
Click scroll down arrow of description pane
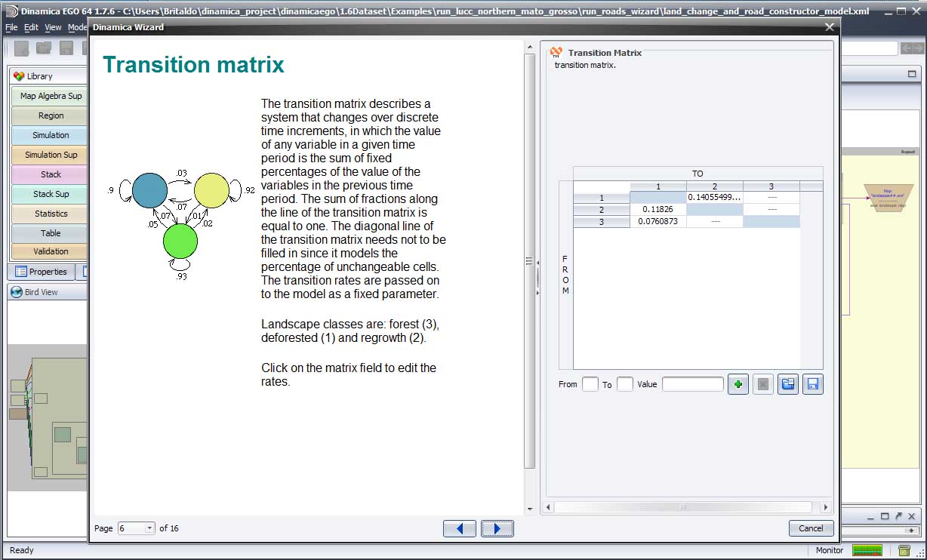click(x=530, y=509)
